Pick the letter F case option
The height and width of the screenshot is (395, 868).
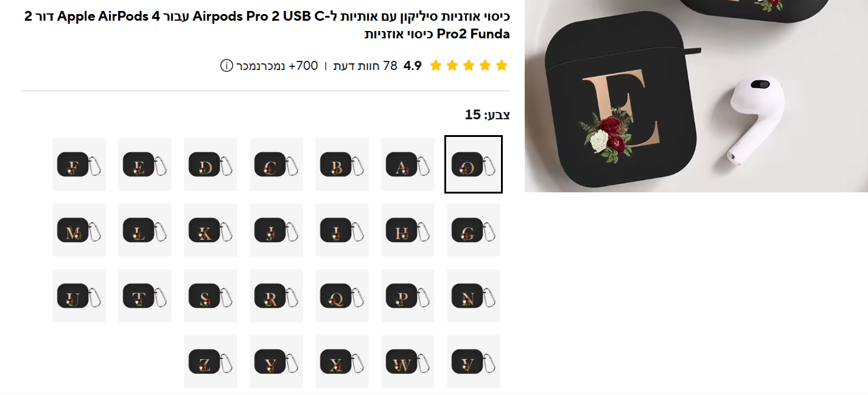[79, 164]
